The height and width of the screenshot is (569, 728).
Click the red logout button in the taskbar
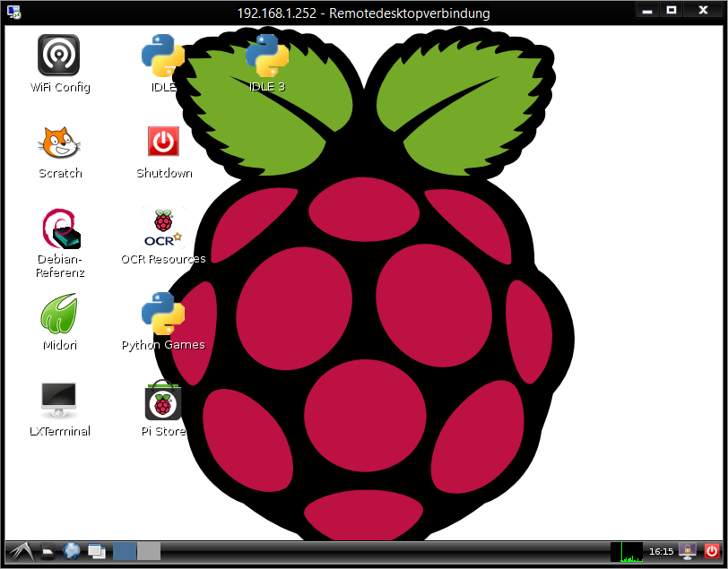pyautogui.click(x=712, y=552)
